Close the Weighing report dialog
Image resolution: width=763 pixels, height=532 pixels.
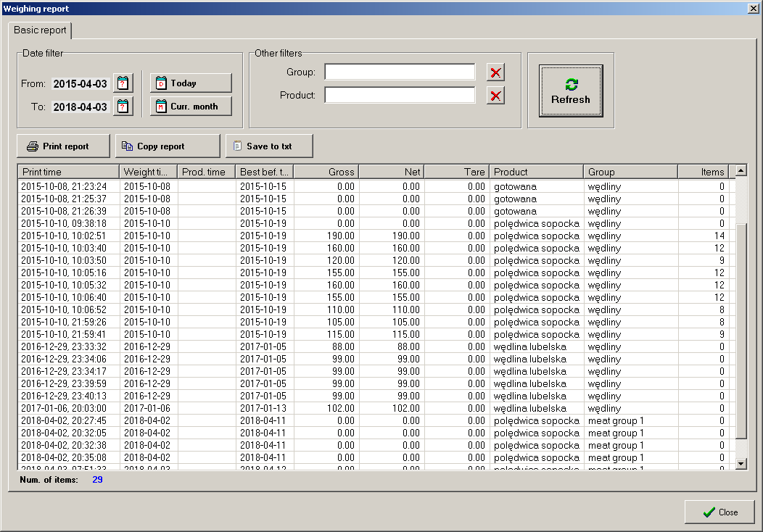click(x=719, y=512)
